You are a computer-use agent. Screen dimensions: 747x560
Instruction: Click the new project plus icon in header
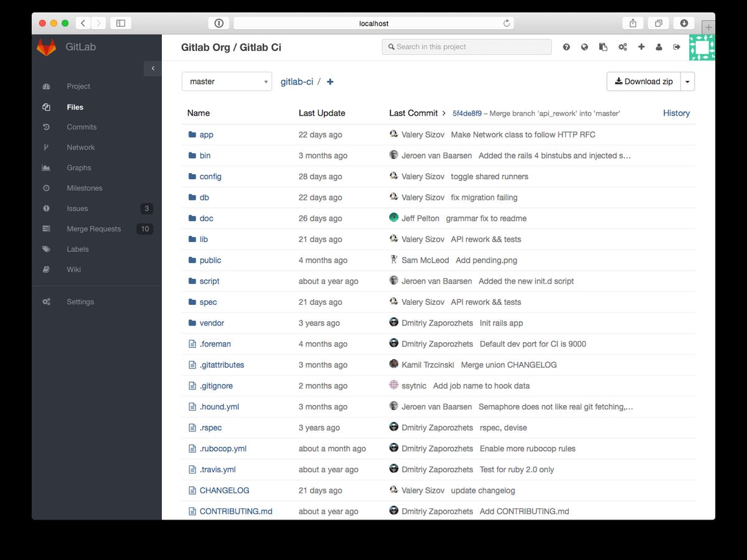pos(641,47)
